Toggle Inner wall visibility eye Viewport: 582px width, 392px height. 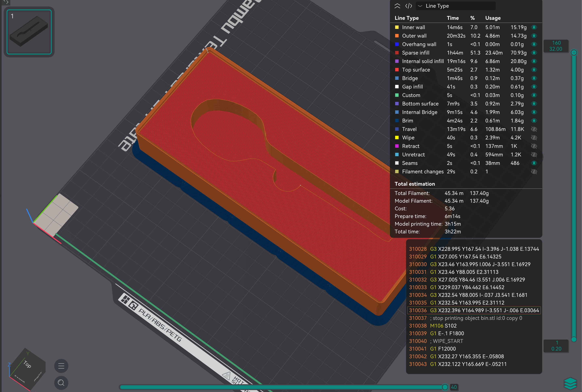(x=534, y=27)
